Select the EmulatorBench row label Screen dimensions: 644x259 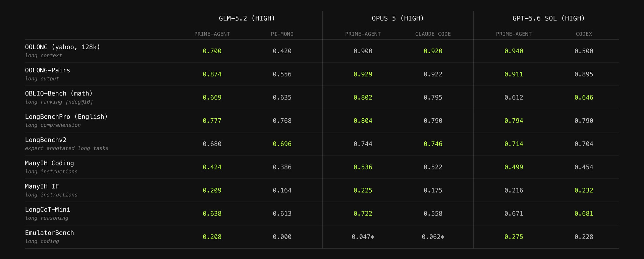point(49,233)
